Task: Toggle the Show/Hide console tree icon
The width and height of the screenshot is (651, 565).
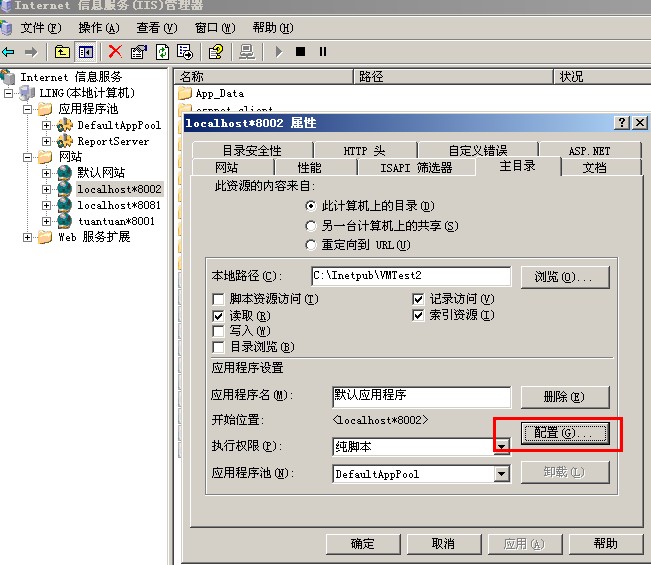Action: [x=86, y=52]
